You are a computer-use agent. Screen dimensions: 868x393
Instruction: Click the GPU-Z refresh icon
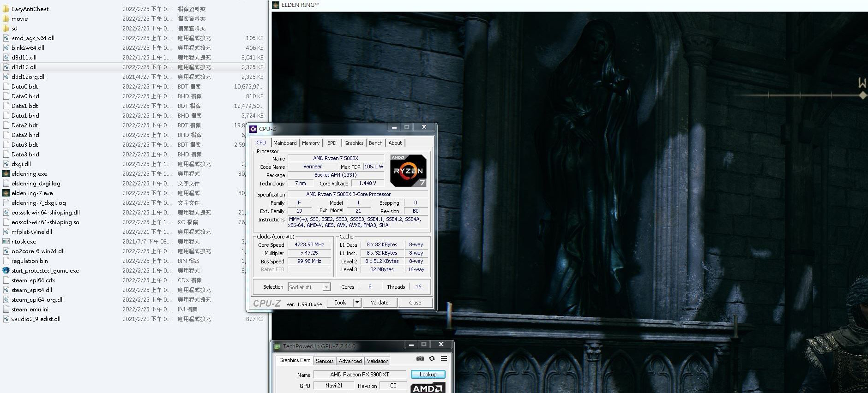click(x=432, y=358)
